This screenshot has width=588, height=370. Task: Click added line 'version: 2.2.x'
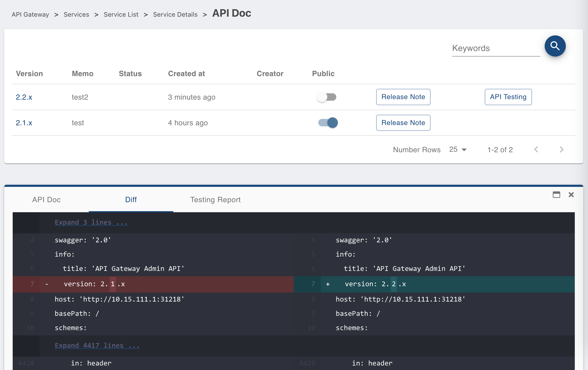click(x=434, y=284)
